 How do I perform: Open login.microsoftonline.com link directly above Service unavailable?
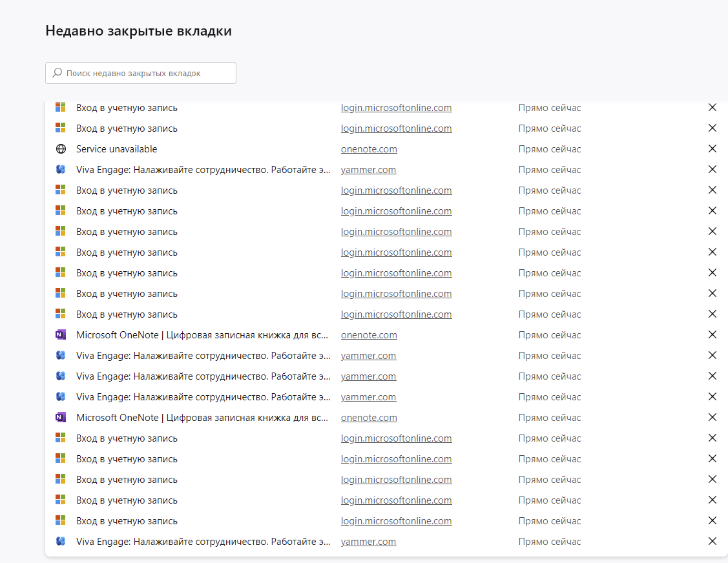pos(396,128)
